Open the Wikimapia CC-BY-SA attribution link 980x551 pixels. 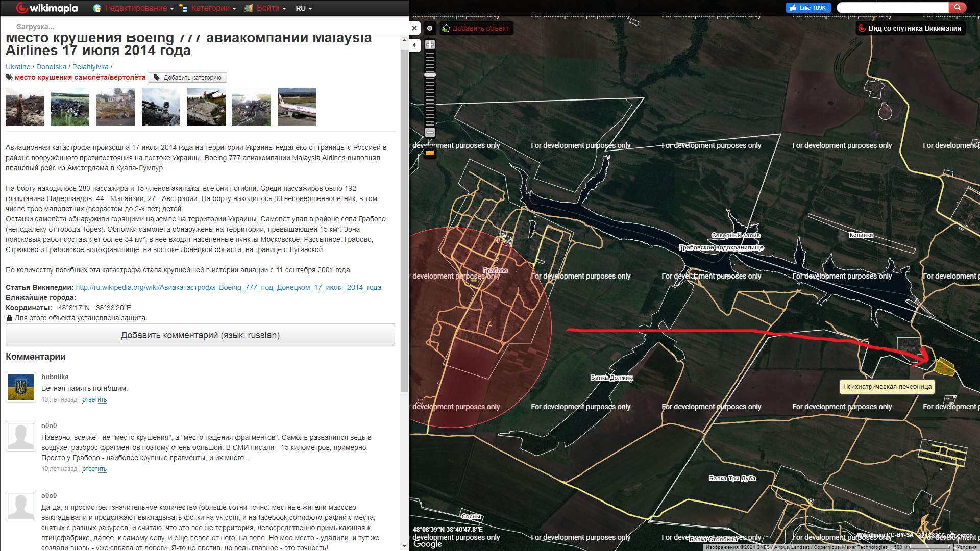point(885,535)
